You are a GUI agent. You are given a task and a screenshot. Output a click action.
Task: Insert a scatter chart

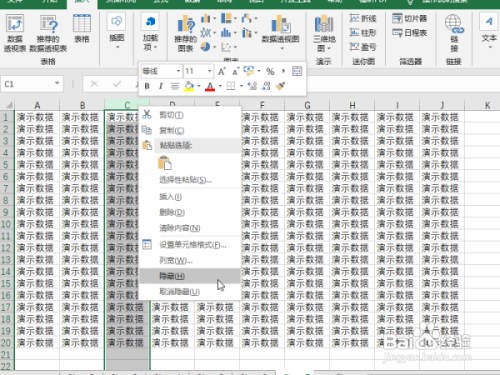(226, 47)
